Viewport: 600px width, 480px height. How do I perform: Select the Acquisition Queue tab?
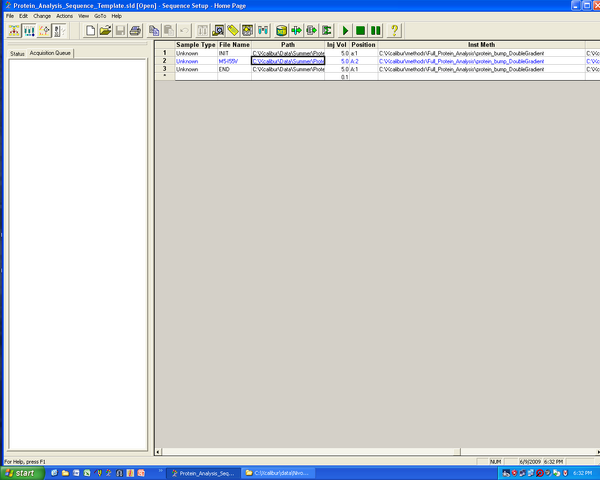click(x=50, y=53)
